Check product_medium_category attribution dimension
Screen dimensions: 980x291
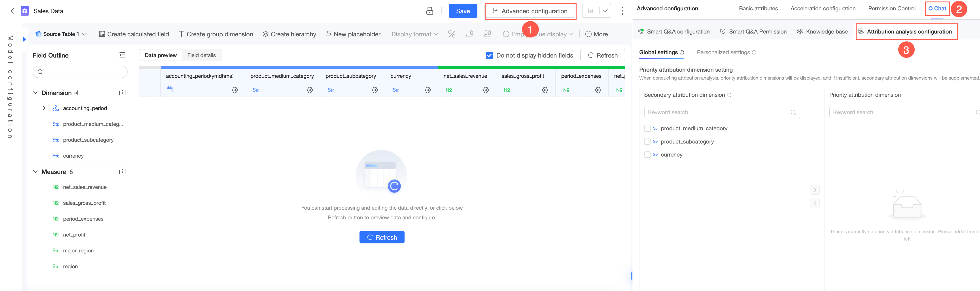click(x=647, y=128)
